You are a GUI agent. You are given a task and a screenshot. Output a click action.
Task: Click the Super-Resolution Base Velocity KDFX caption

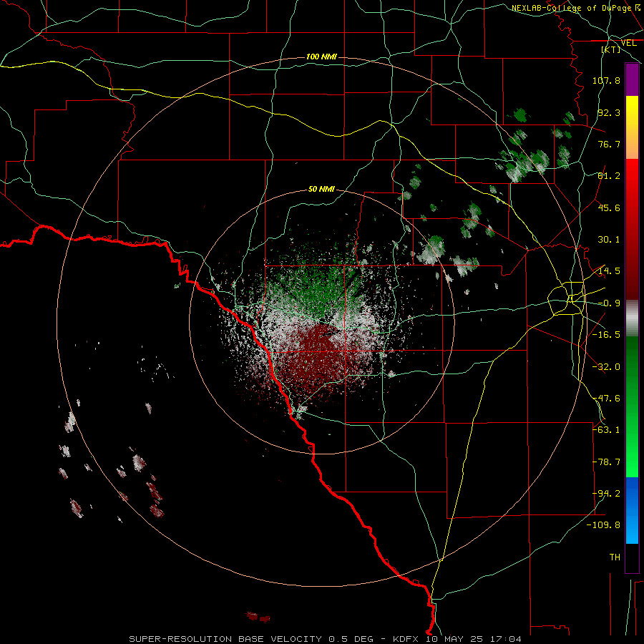point(326,639)
